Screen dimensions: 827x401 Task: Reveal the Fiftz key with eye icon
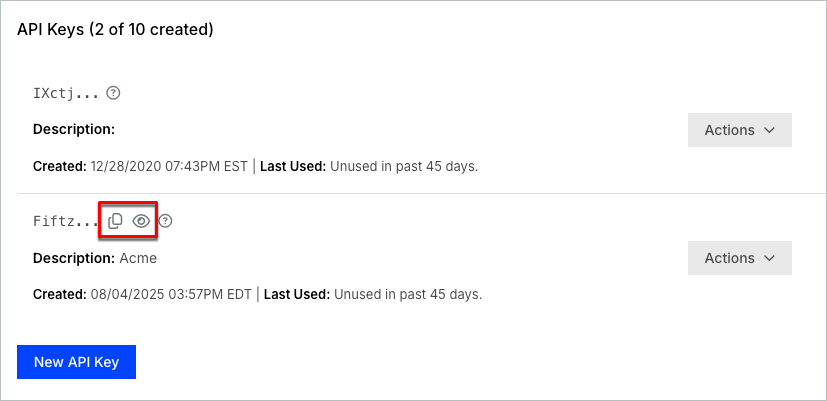click(x=141, y=221)
